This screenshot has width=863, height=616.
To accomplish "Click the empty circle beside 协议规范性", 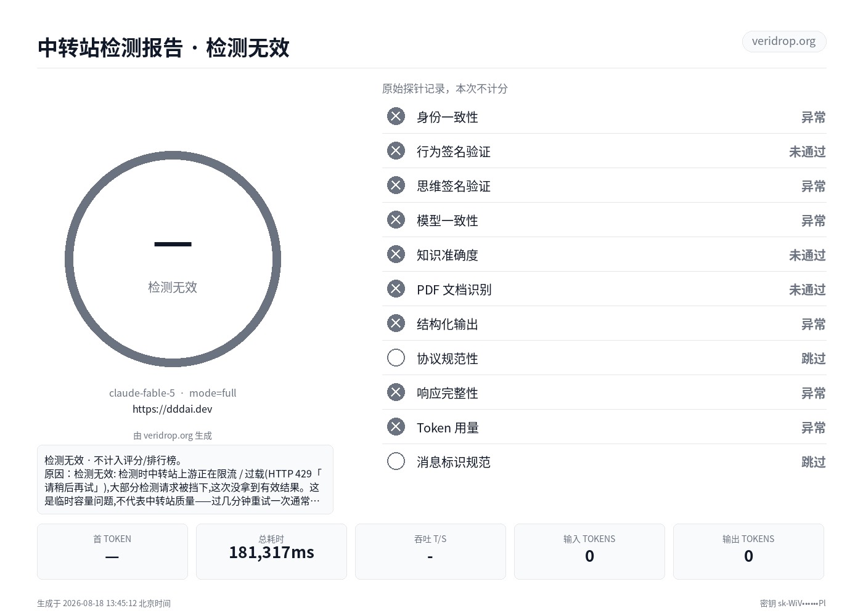I will [x=396, y=358].
